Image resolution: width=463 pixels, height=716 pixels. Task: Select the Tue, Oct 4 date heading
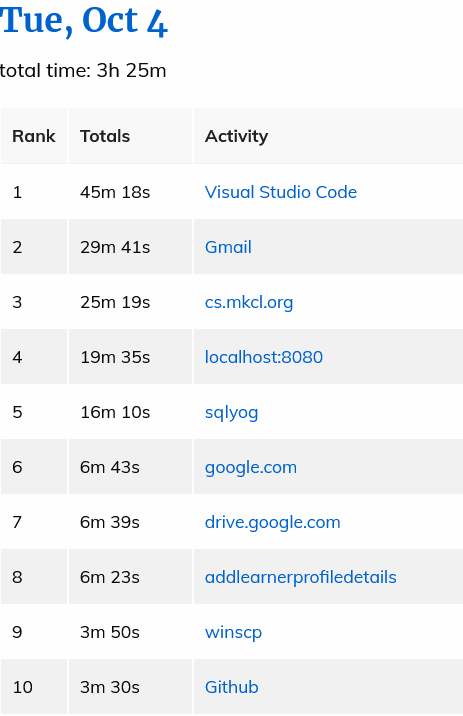tap(84, 21)
